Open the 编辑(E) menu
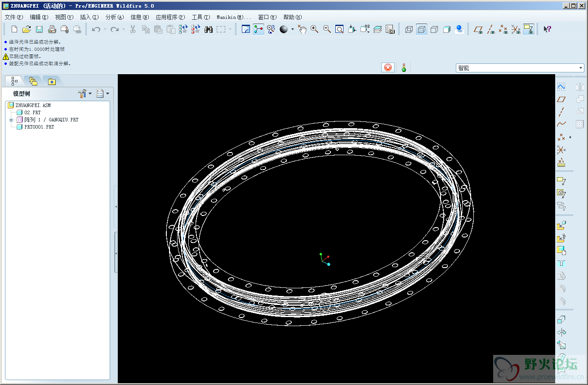588x385 pixels. click(39, 17)
